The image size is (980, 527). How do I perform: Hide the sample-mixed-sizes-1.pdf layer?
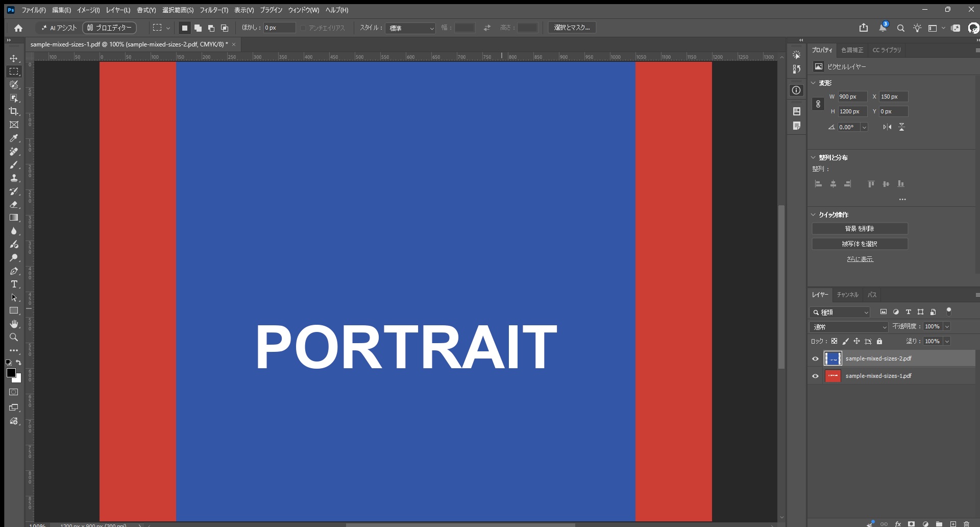point(815,376)
